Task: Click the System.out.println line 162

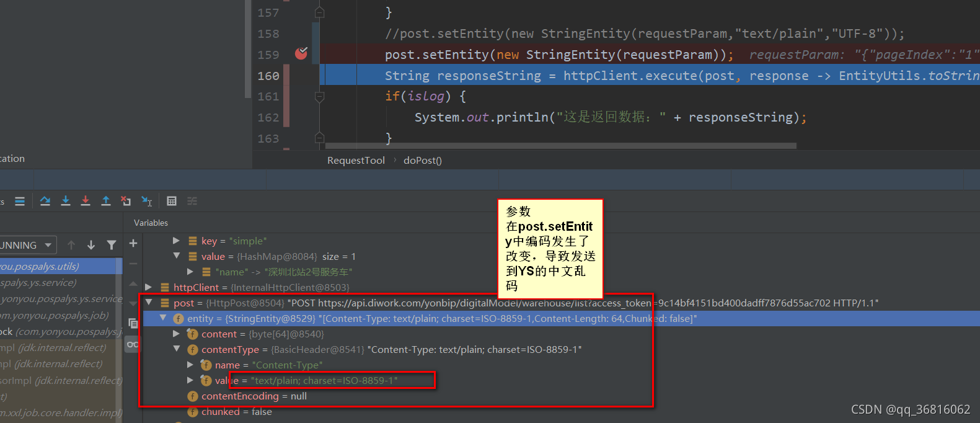Action: (x=611, y=117)
